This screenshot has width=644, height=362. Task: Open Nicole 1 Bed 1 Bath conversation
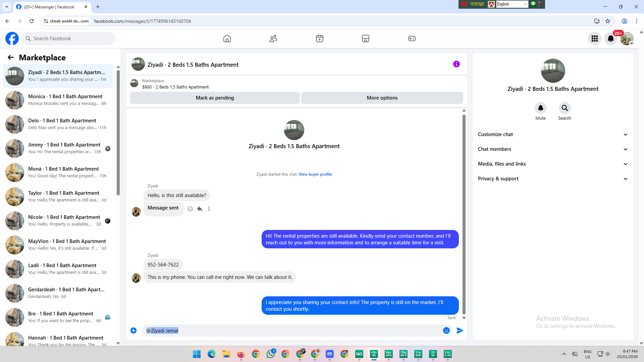click(x=58, y=221)
